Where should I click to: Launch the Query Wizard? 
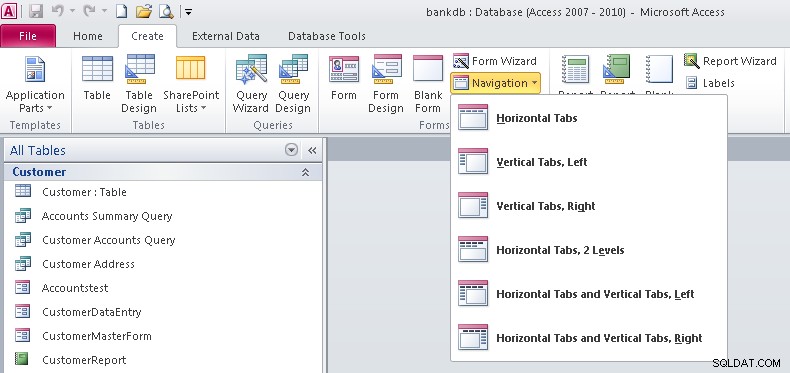(x=251, y=84)
